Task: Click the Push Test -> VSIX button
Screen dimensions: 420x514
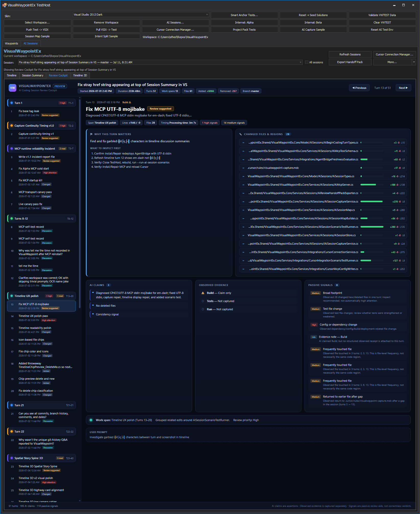Action: 37,30
